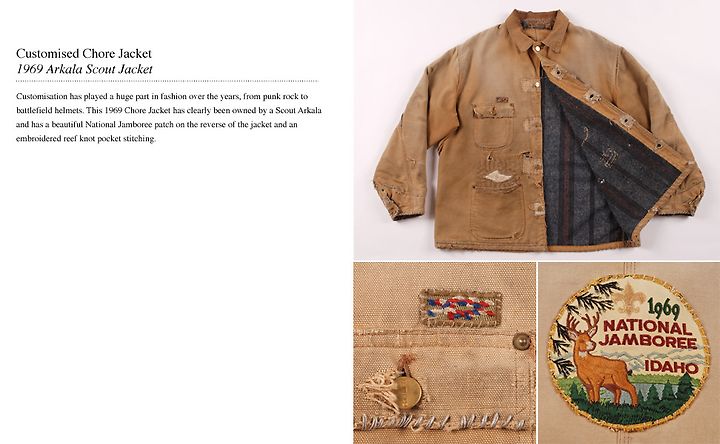Click the lower front pocket on jacket
The image size is (720, 444).
click(x=497, y=209)
